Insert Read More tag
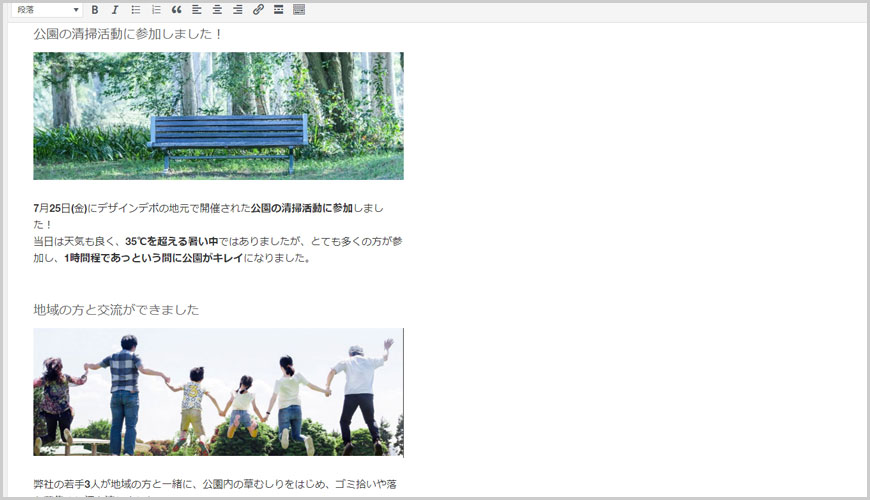 (x=279, y=10)
